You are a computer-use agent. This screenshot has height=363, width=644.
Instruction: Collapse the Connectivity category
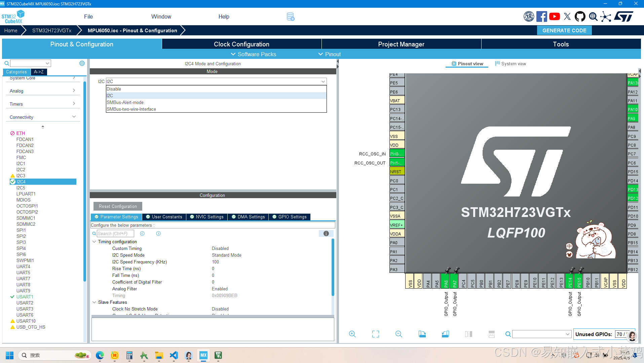[x=43, y=117]
